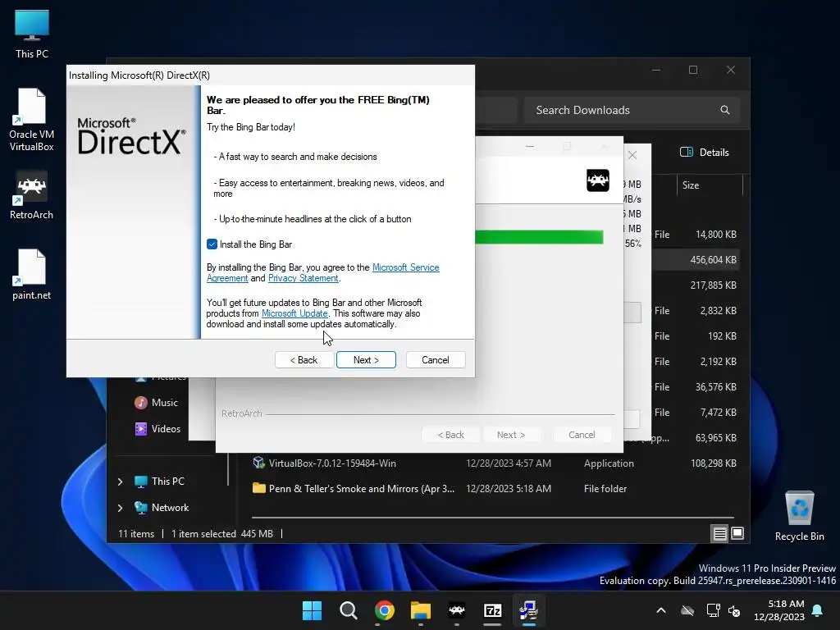
Task: Close the partially hidden dialog with X
Action: pos(632,155)
